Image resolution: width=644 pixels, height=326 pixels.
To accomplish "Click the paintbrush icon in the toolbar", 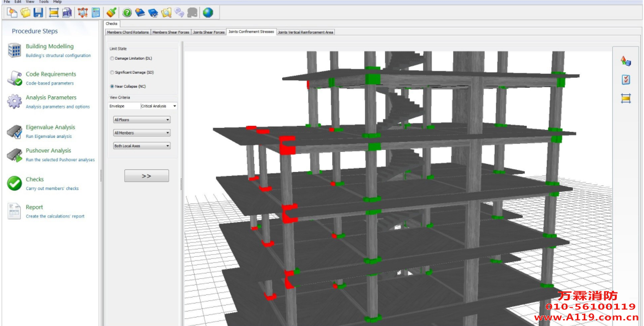I will 112,13.
